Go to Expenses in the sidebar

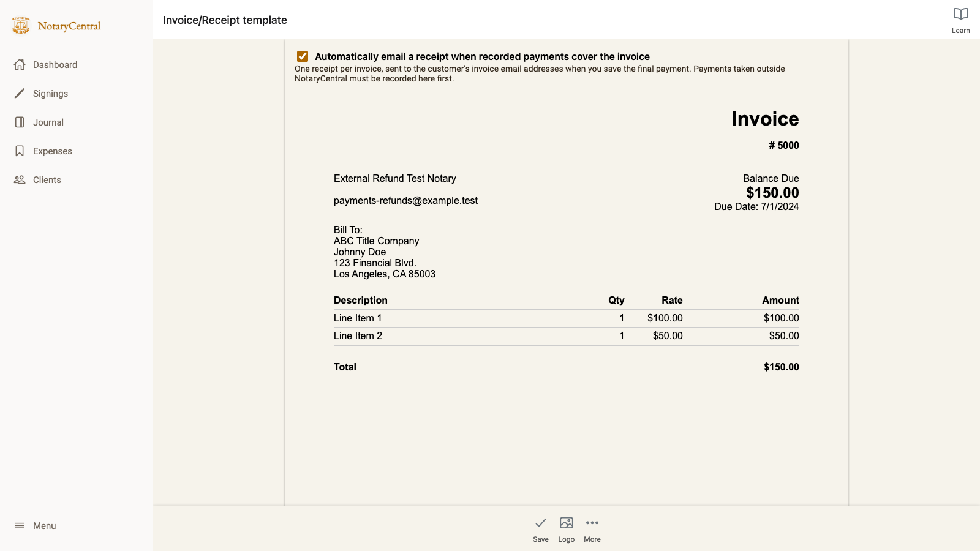[x=53, y=151]
